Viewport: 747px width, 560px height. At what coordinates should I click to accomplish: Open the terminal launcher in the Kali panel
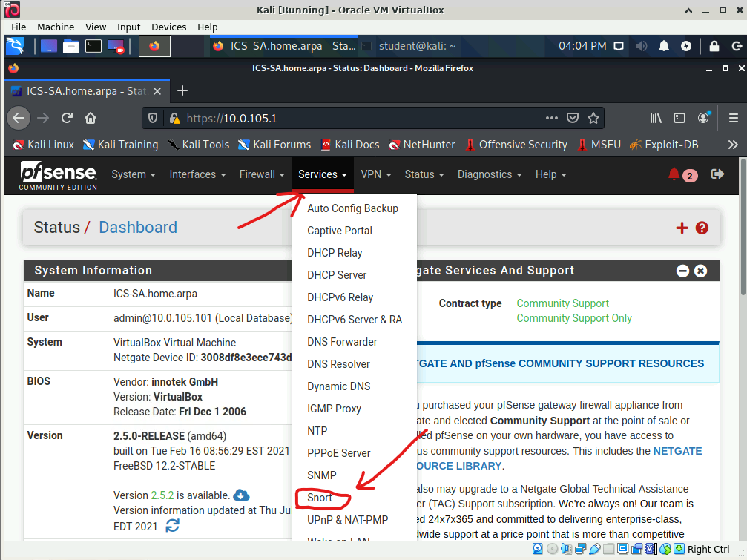[x=93, y=46]
